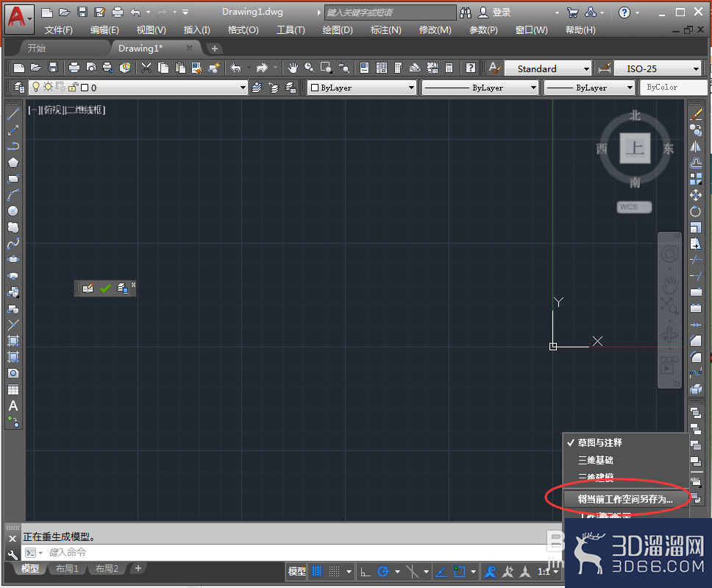Select the Table tool in draw toolbar
The width and height of the screenshot is (712, 588).
pyautogui.click(x=13, y=390)
